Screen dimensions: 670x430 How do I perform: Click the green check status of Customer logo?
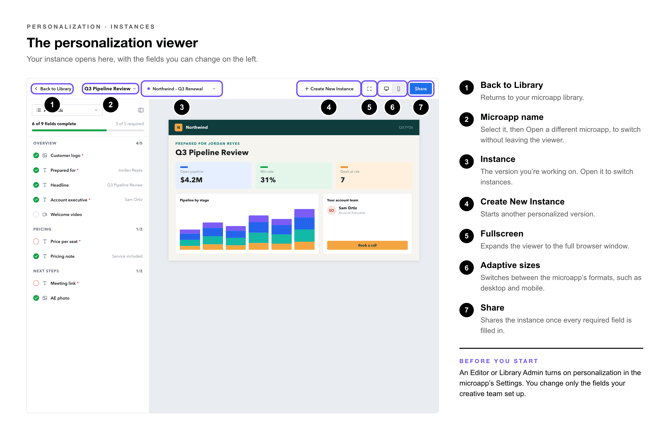tap(36, 156)
